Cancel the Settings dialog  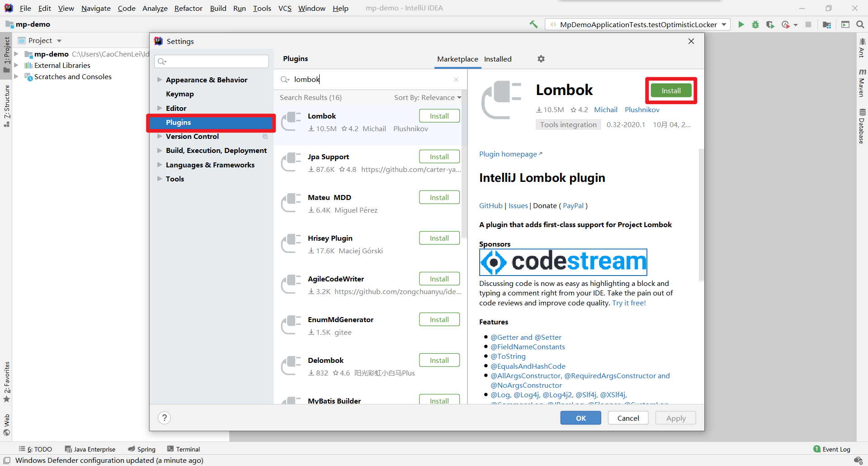coord(628,418)
